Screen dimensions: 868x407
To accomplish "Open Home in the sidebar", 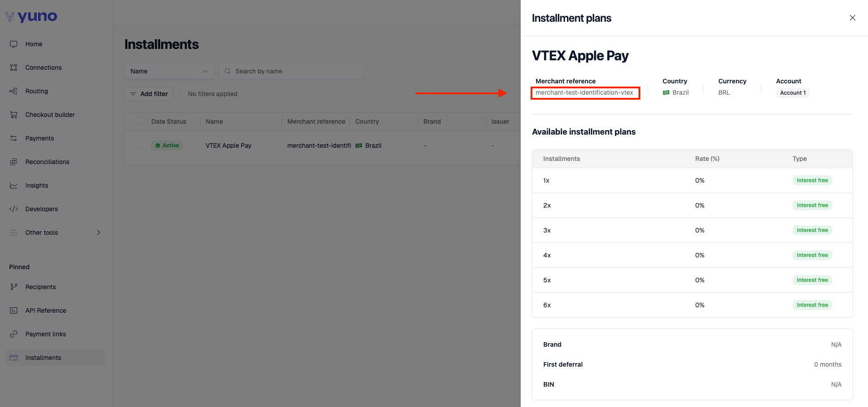I will click(x=34, y=44).
